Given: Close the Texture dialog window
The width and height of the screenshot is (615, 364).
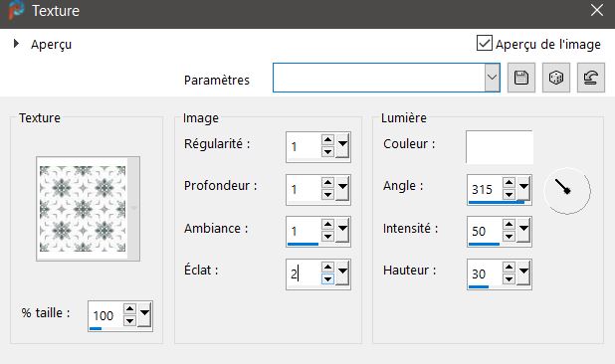Looking at the screenshot, I should (x=597, y=10).
